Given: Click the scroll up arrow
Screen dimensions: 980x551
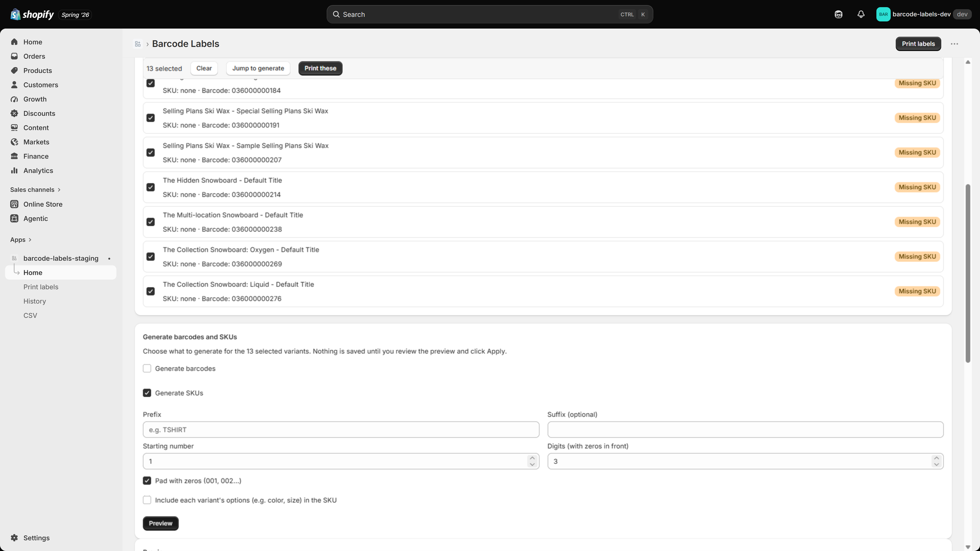Looking at the screenshot, I should coord(968,62).
